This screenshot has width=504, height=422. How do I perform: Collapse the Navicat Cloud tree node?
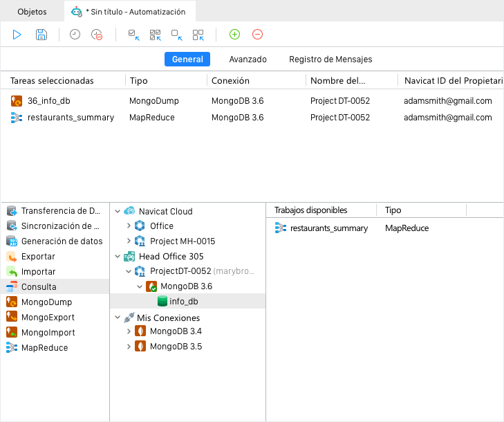[118, 212]
